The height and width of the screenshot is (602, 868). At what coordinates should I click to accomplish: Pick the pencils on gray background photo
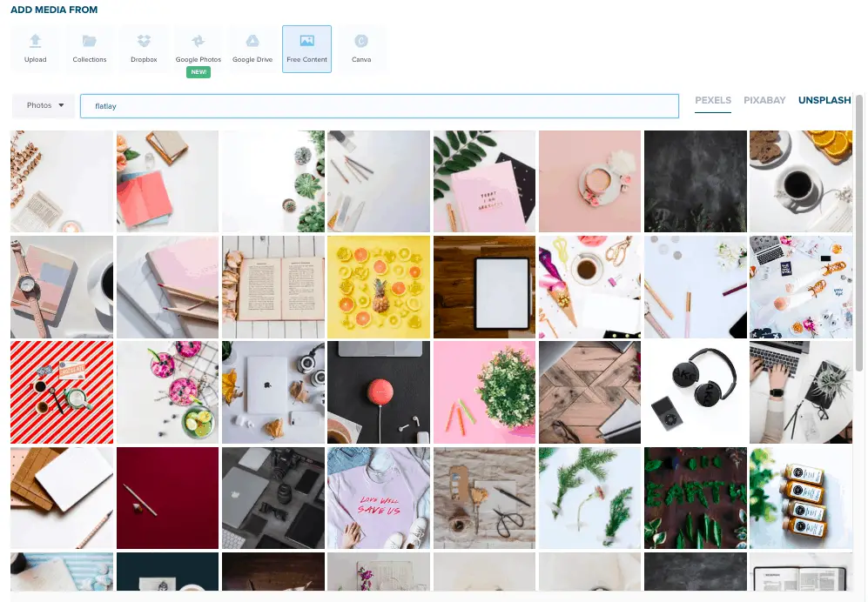coord(379,182)
